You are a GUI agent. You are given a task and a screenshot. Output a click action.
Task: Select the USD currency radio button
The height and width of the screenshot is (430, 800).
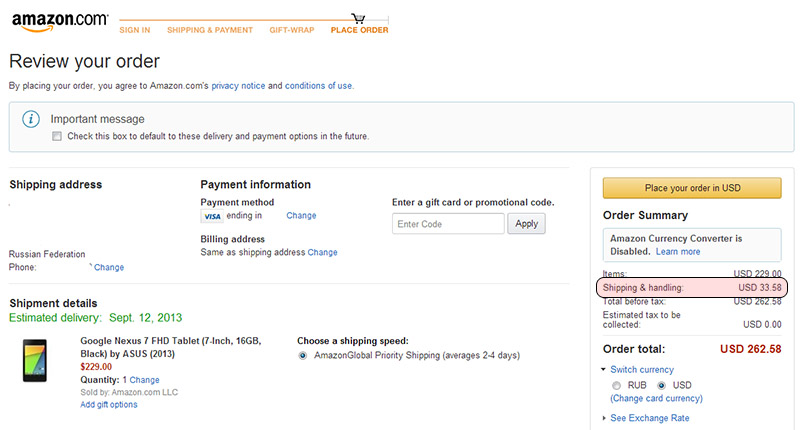662,386
